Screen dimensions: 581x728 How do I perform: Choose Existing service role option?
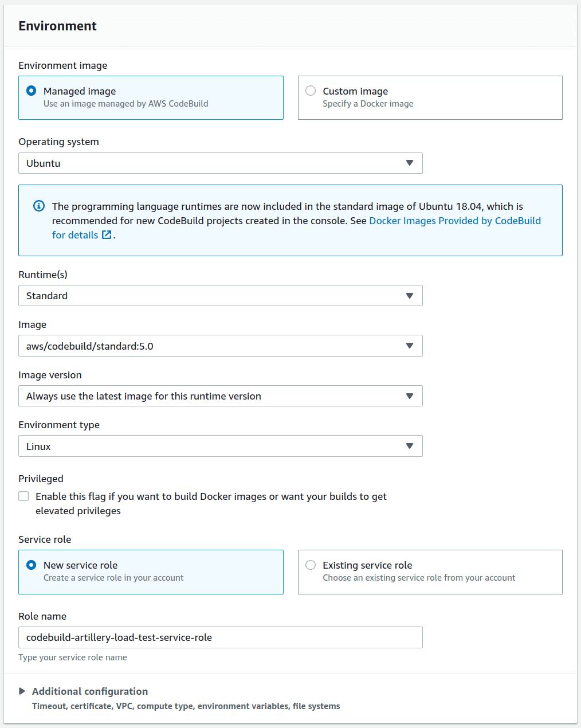[310, 565]
